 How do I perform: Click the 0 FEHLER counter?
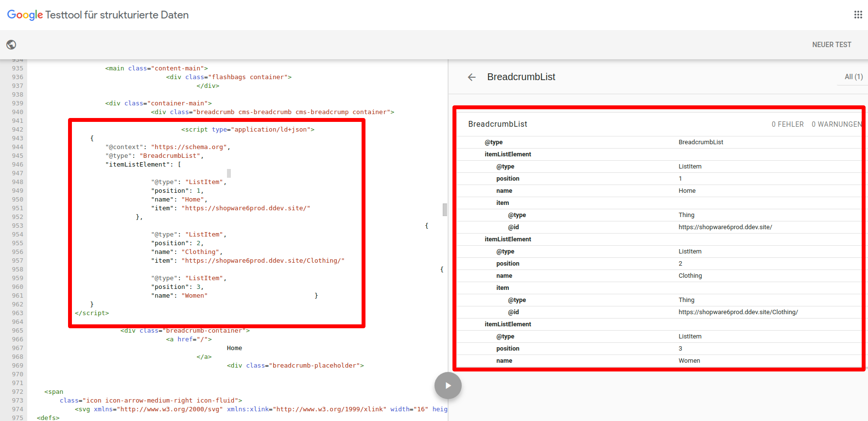coord(787,124)
